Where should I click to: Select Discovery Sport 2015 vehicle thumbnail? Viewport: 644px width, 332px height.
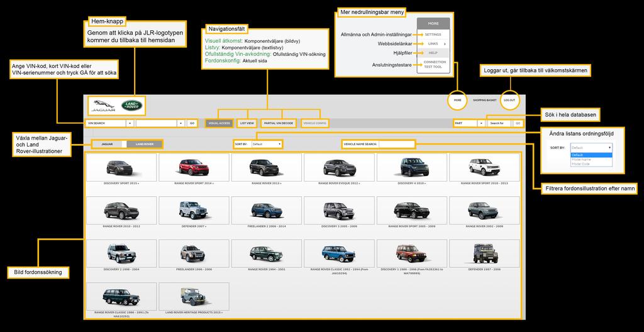tap(121, 167)
